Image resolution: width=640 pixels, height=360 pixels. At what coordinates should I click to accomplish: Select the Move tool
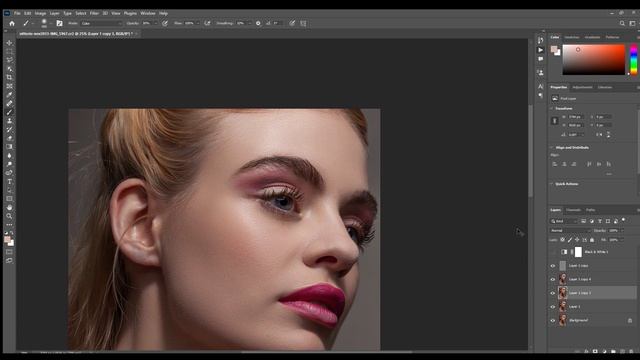point(9,43)
